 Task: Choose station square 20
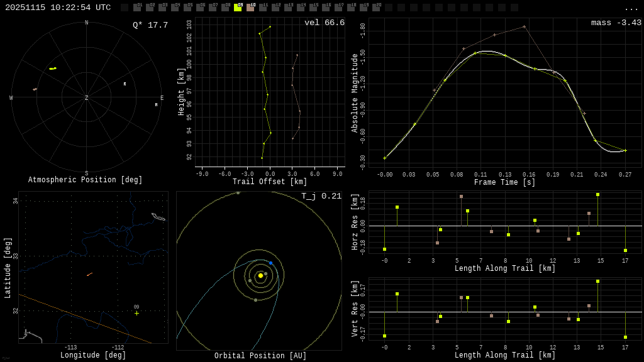click(376, 8)
